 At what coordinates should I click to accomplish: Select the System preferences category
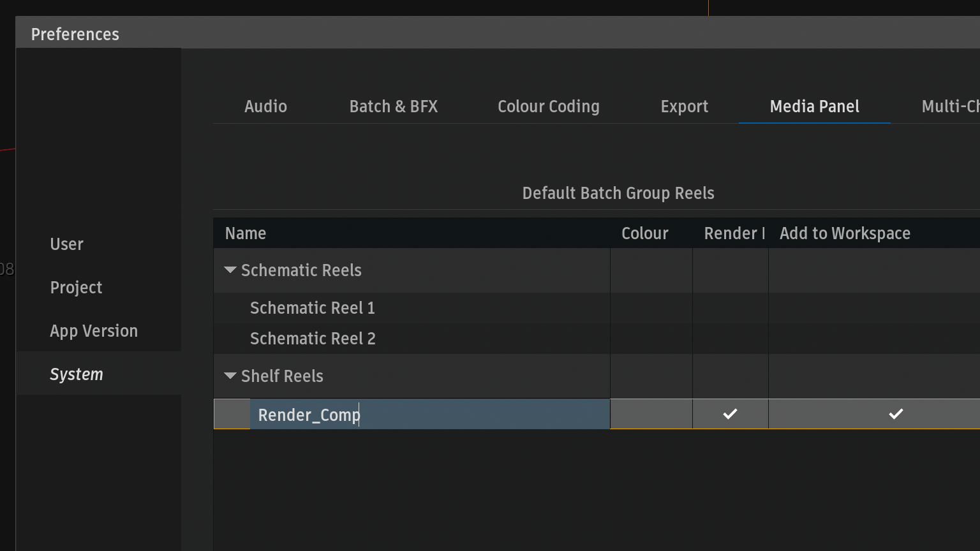click(x=77, y=374)
